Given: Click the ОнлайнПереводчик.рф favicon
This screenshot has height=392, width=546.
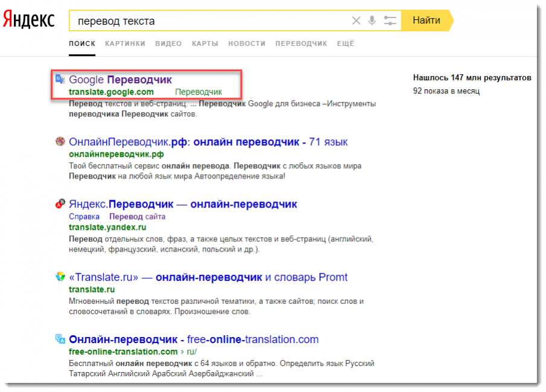Looking at the screenshot, I should pyautogui.click(x=60, y=141).
